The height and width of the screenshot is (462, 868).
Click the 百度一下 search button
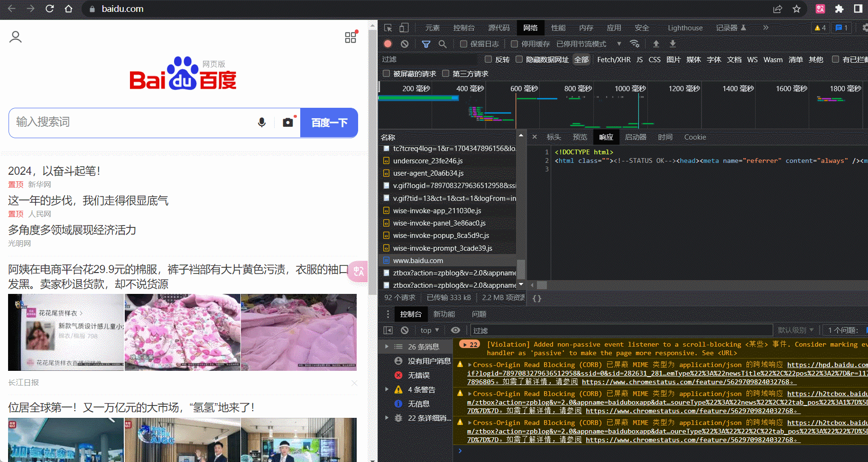pos(329,123)
